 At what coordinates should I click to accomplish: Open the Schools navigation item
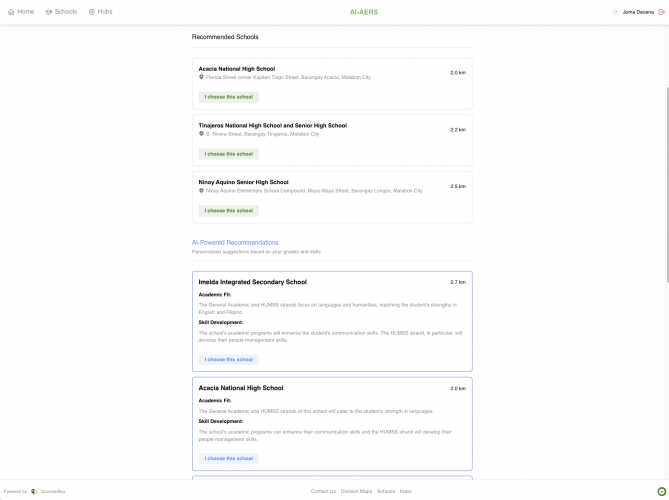pos(61,12)
